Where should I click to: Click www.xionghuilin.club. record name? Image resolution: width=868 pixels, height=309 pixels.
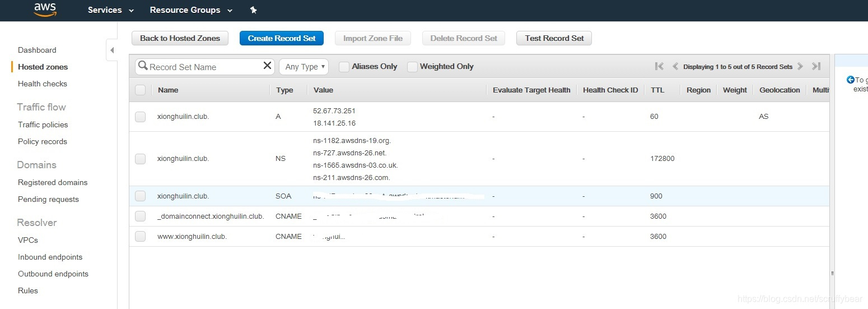[192, 237]
